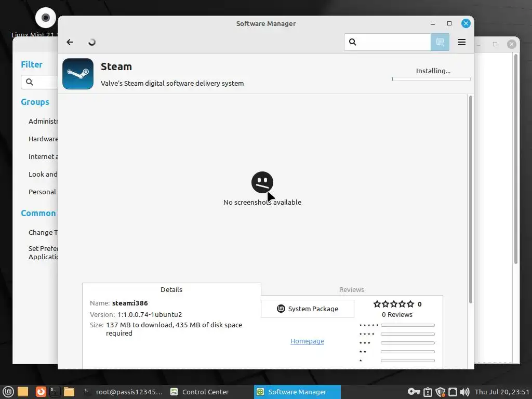Screen dimensions: 532x399
Task: Select Look and Feel group in Control Center
Action: [43, 174]
